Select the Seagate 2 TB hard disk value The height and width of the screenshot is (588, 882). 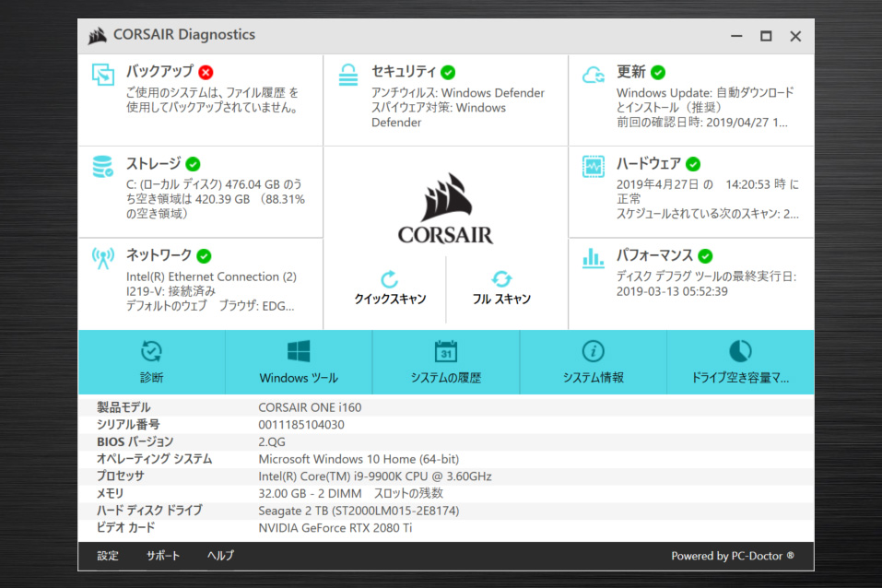(359, 511)
